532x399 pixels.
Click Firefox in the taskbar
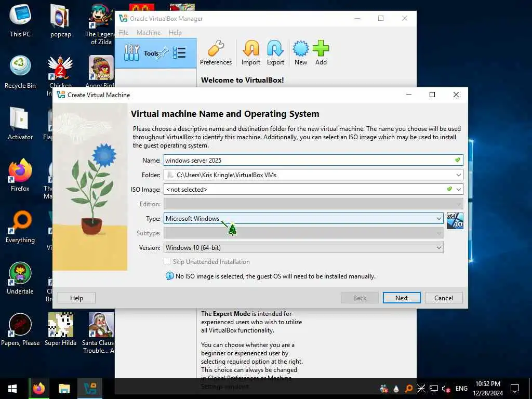(38, 389)
